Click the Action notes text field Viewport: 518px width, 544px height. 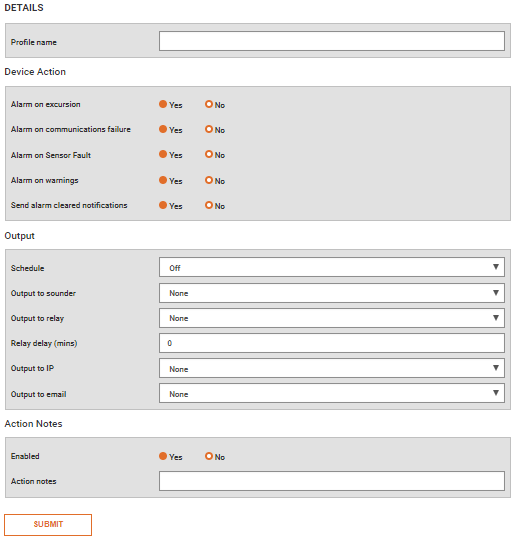[x=332, y=481]
